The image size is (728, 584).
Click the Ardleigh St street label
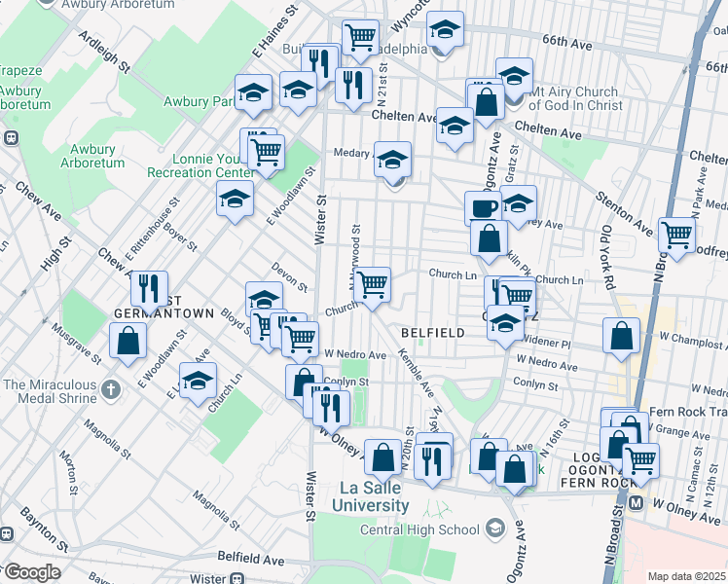click(x=104, y=52)
